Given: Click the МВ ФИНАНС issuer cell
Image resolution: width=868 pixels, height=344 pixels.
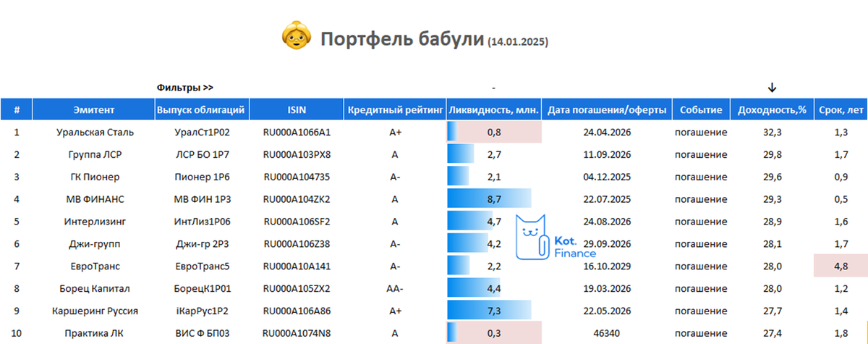Looking at the screenshot, I should (94, 199).
